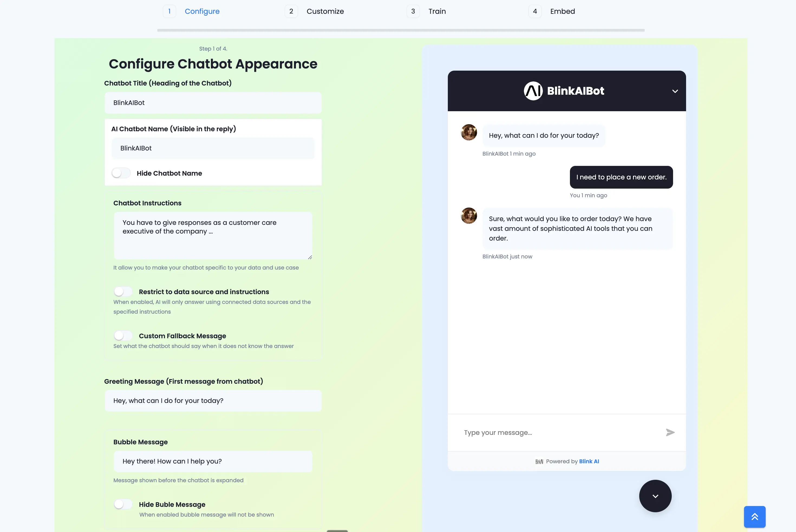The height and width of the screenshot is (532, 796).
Task: Click the step progress bar
Action: (400, 30)
